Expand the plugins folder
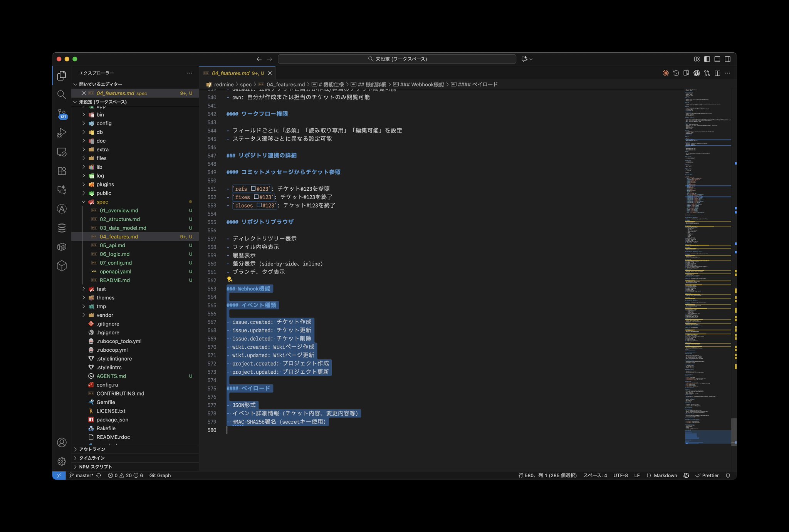Image resolution: width=789 pixels, height=532 pixels. point(84,185)
